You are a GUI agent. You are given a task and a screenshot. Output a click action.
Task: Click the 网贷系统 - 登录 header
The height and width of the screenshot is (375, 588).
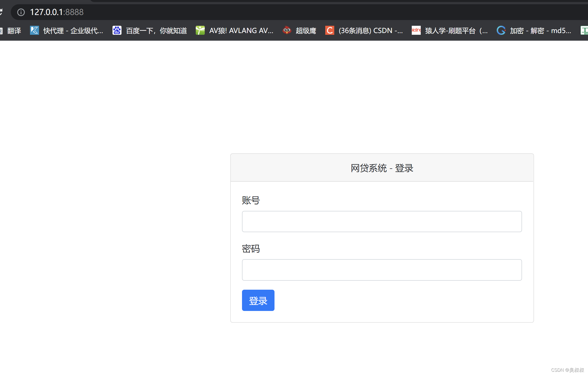[x=382, y=168]
